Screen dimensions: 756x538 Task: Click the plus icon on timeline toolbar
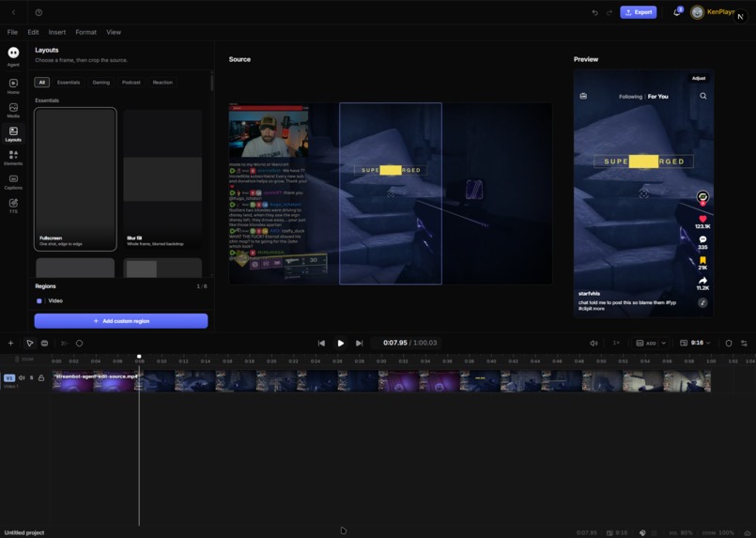click(x=10, y=344)
